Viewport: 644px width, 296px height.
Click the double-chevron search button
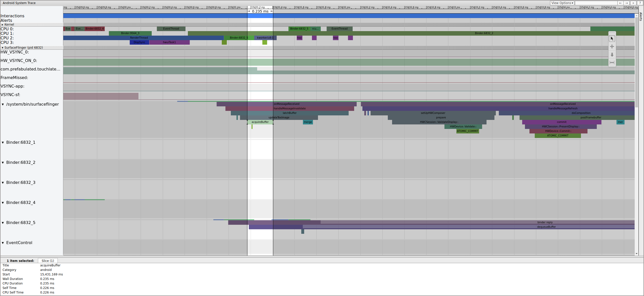[633, 3]
